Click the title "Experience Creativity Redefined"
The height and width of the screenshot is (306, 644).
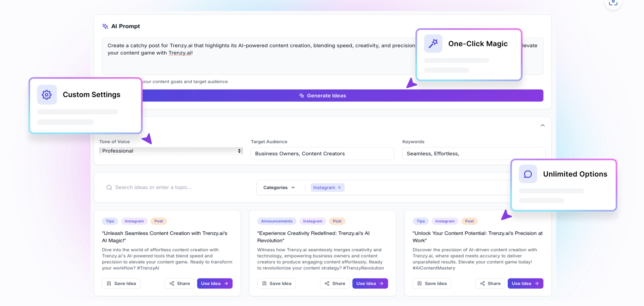point(313,237)
